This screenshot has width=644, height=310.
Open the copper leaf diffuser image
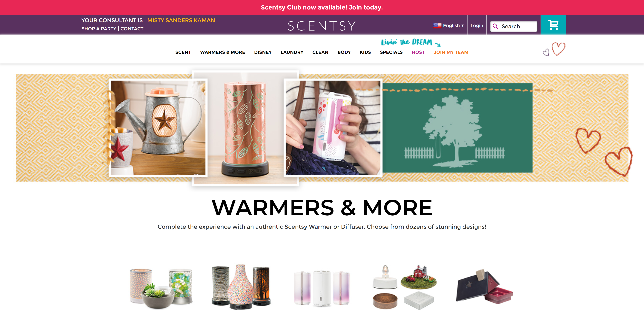(245, 128)
